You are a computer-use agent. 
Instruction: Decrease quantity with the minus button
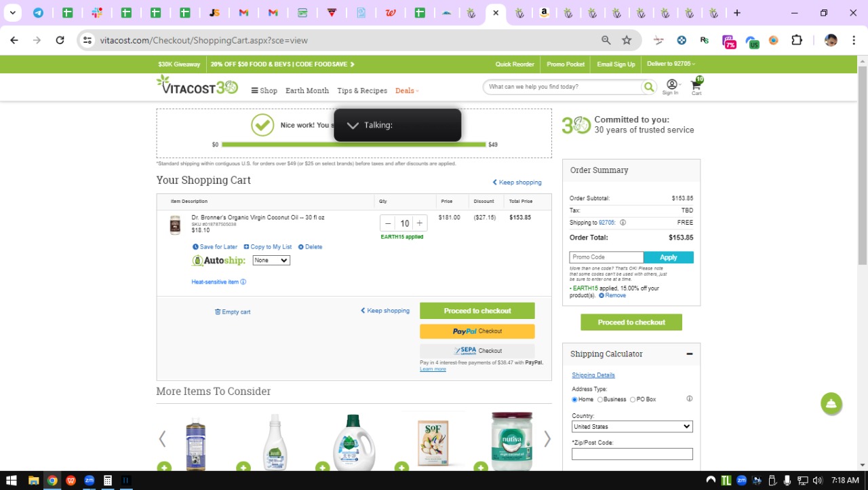388,223
